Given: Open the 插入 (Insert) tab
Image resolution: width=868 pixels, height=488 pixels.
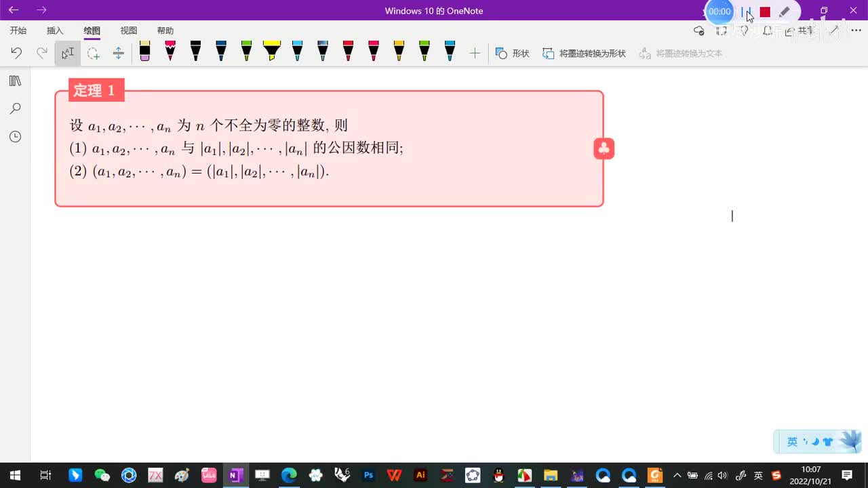Looking at the screenshot, I should tap(55, 30).
